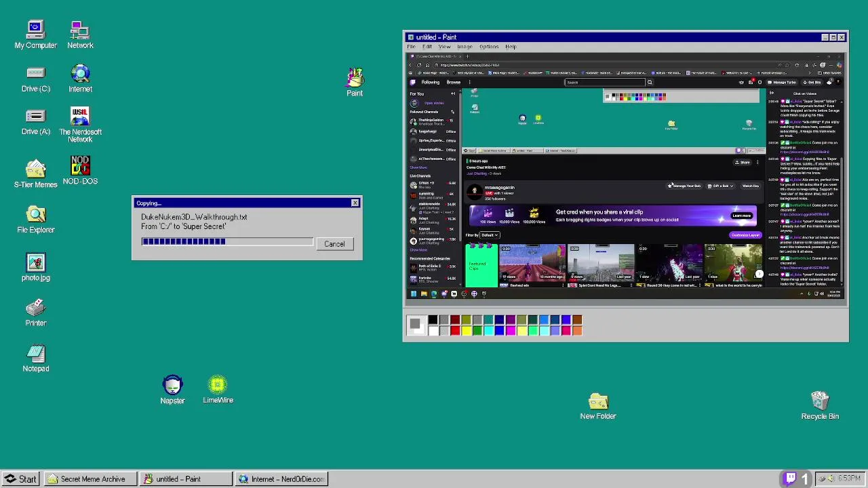Pick the teal color swatch

pos(488,320)
